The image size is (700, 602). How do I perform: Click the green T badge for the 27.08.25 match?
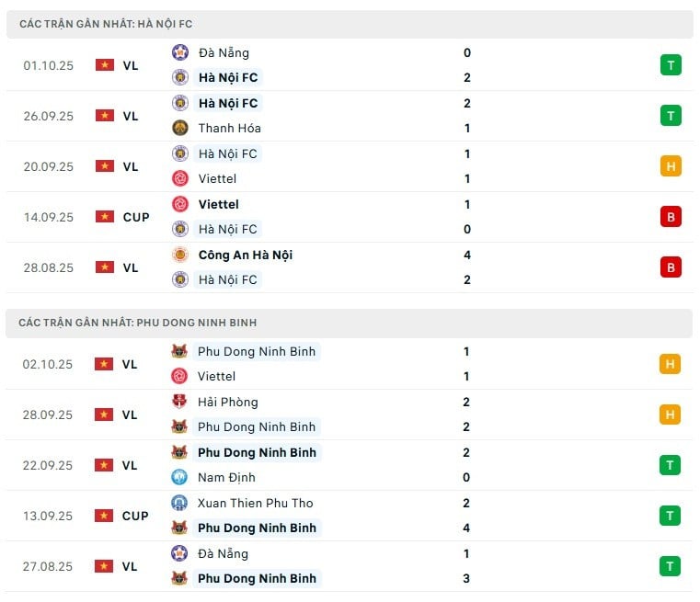(671, 566)
